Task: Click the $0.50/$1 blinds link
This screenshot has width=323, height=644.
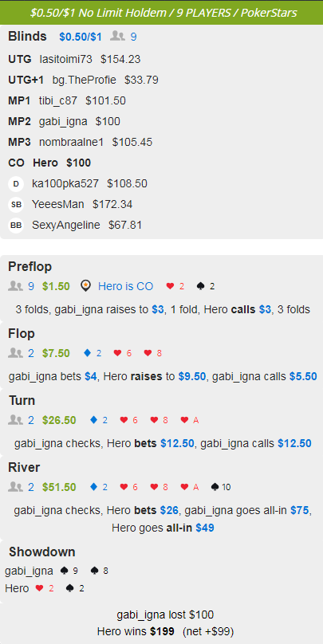Action: pos(80,37)
